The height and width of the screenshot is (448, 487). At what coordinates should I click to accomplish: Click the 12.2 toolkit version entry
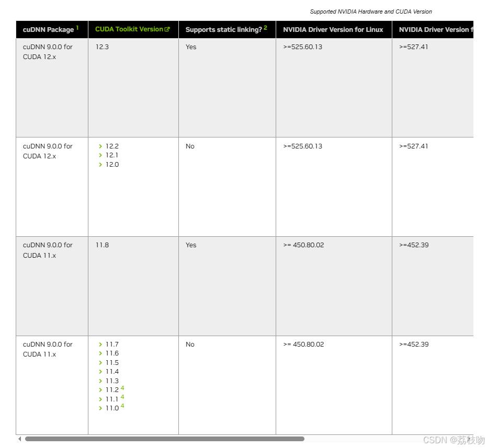coord(112,146)
